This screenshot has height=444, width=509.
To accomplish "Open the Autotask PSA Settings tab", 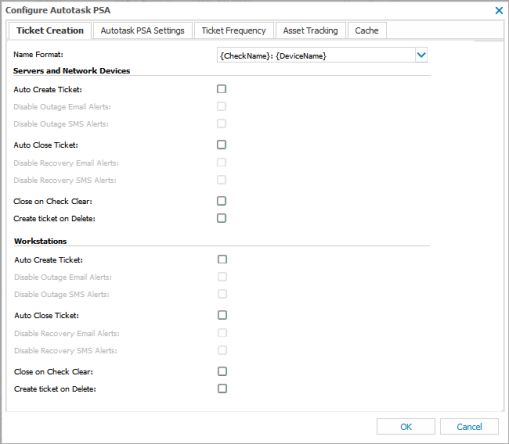I will (x=143, y=31).
